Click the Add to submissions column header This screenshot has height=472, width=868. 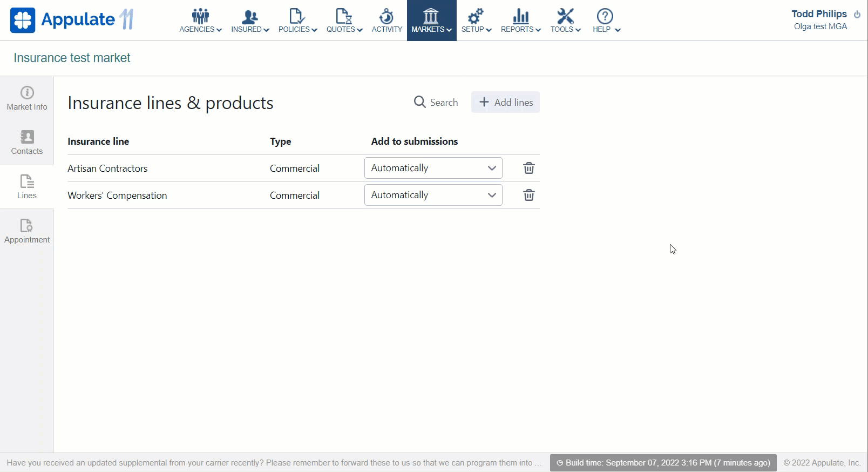pos(415,141)
